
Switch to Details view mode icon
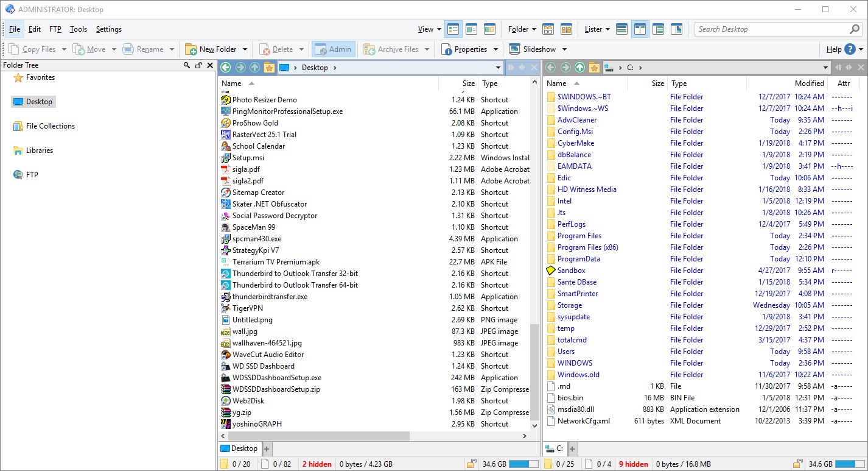pos(453,29)
